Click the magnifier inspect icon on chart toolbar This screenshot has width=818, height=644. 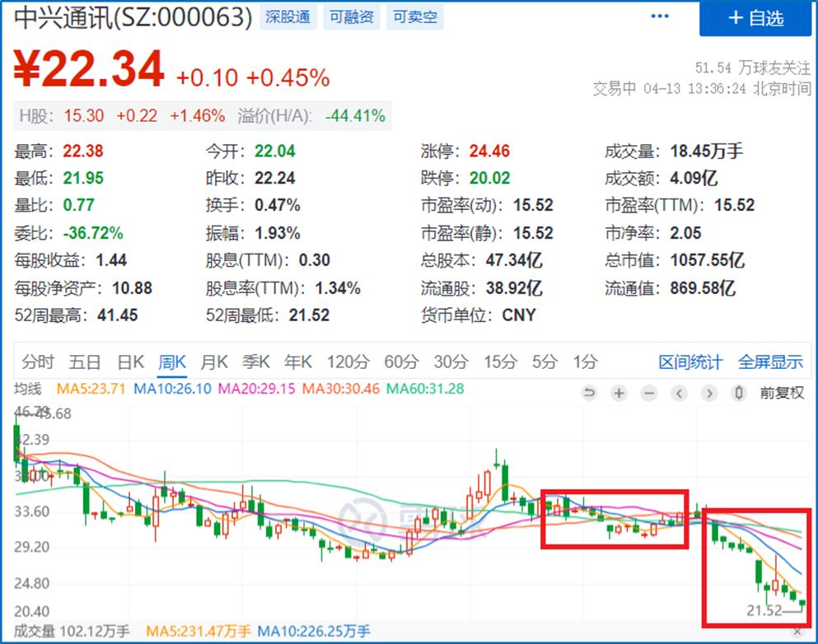pos(737,394)
